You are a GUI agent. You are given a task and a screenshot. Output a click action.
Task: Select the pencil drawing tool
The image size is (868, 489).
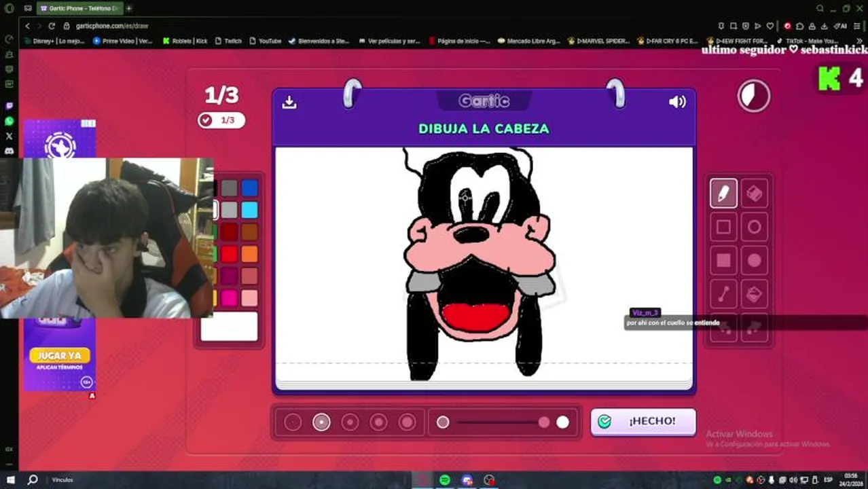[723, 194]
